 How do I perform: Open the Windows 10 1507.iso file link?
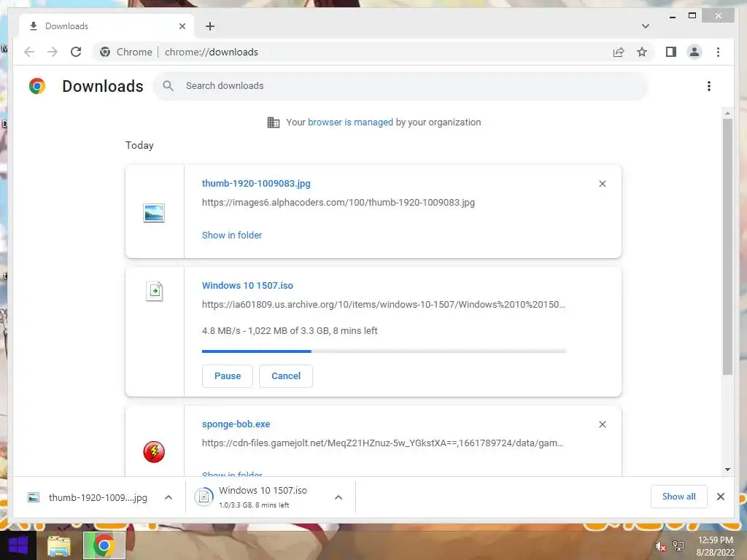[x=247, y=285]
